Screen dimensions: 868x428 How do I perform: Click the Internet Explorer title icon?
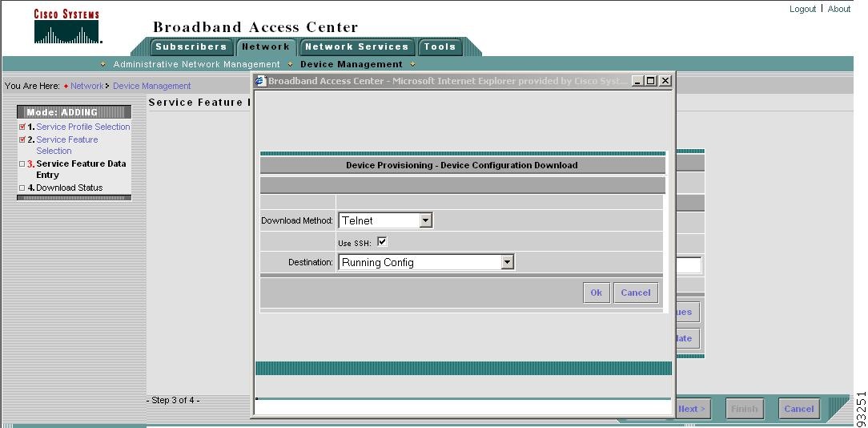point(261,81)
